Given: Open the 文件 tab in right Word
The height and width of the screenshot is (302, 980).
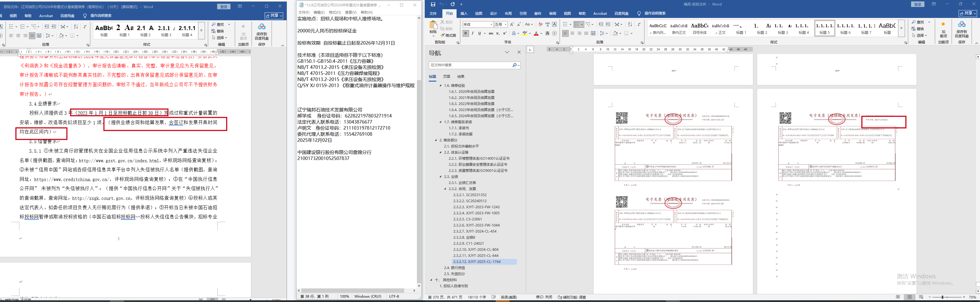Looking at the screenshot, I should pyautogui.click(x=433, y=14).
